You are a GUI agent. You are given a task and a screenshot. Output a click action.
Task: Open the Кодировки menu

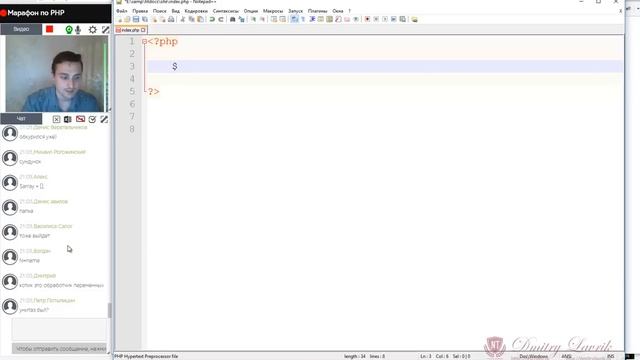[196, 11]
